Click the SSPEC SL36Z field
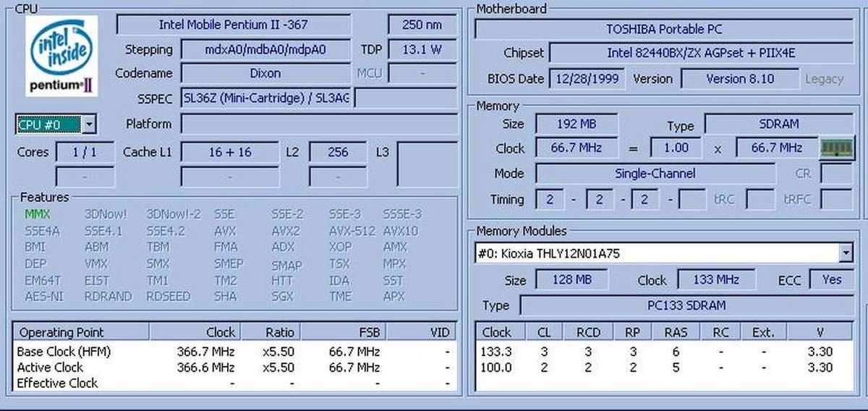 (265, 98)
